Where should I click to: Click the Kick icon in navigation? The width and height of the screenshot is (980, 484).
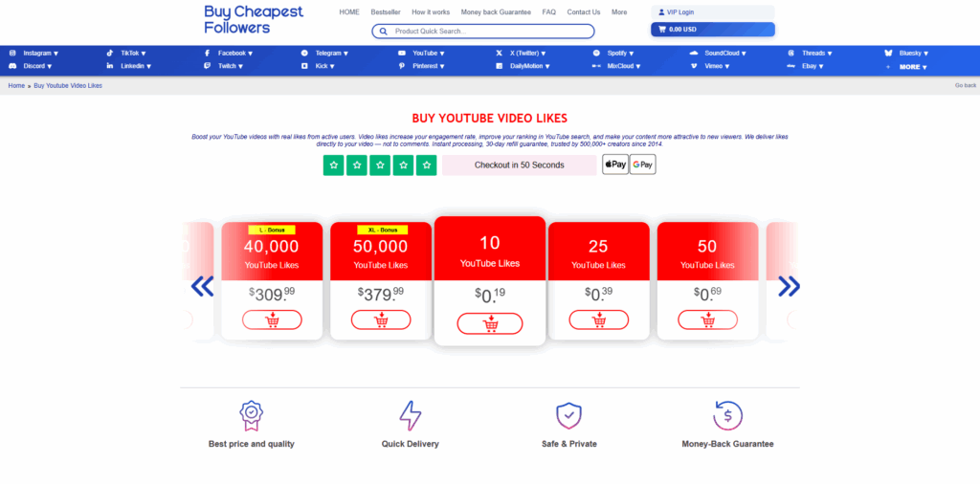tap(304, 66)
